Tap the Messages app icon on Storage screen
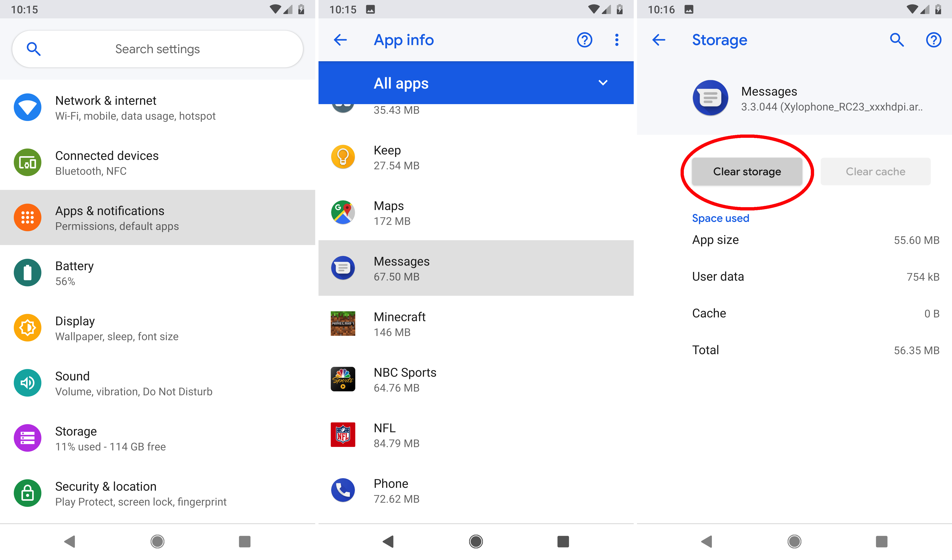Screen dimensions: 952x560 click(x=711, y=98)
